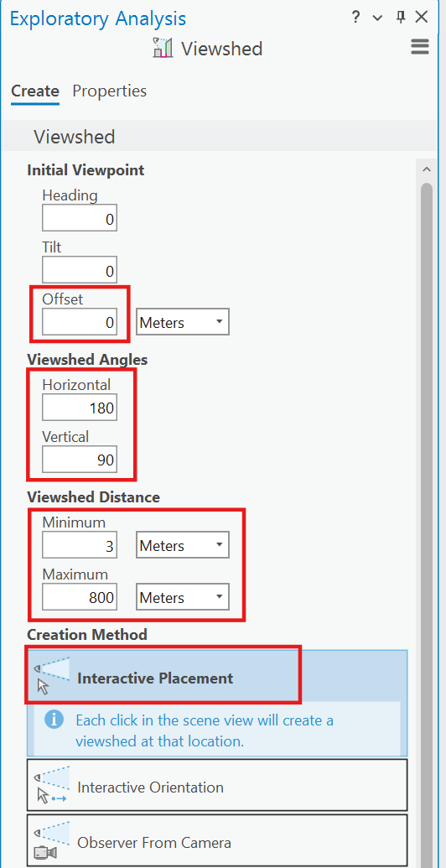Open the pane options chevron menu
Viewport: 446px width, 868px height.
point(377,18)
